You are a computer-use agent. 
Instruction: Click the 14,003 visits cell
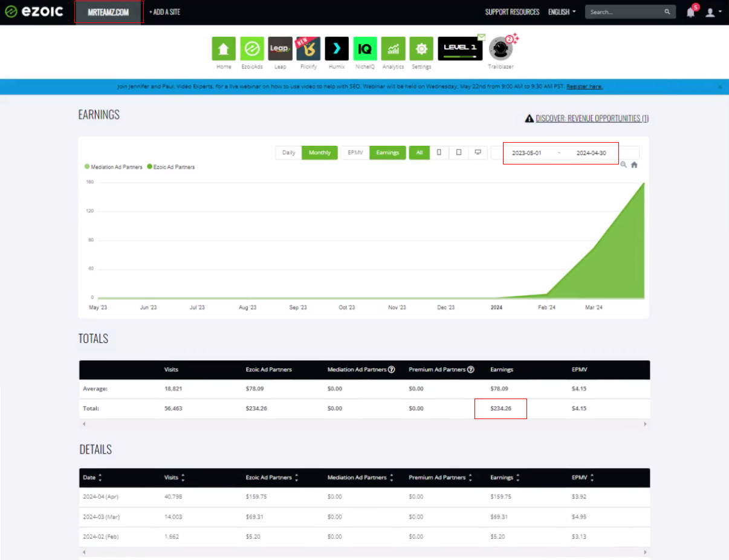pos(173,517)
